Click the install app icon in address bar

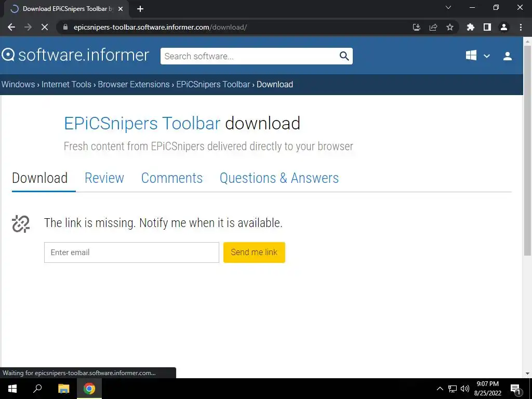pos(417,27)
